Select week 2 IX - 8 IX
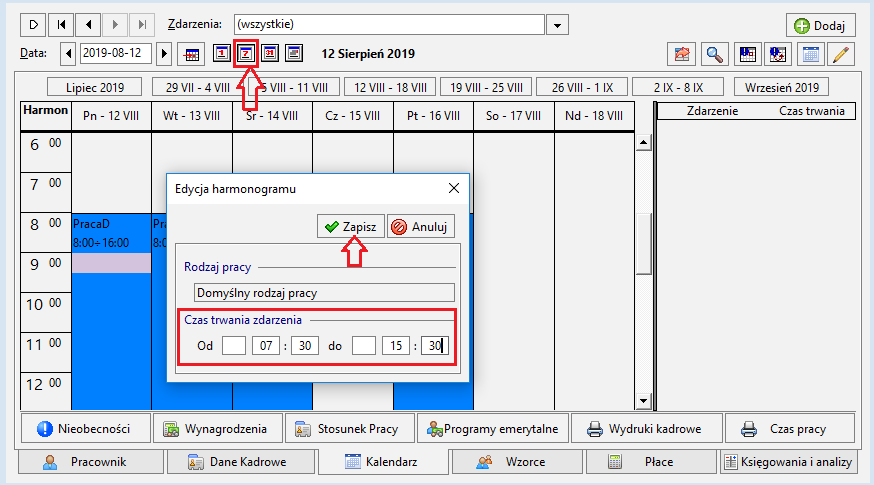874x485 pixels. click(678, 88)
